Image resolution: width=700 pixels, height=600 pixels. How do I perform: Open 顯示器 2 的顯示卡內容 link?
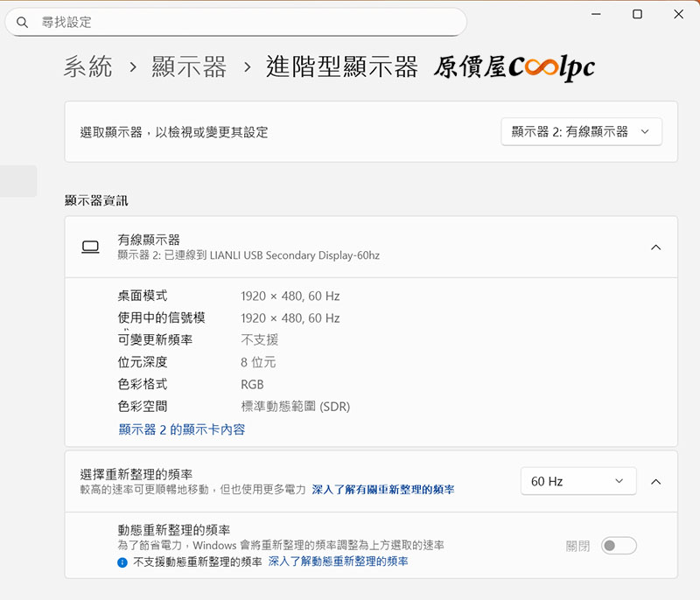(182, 429)
